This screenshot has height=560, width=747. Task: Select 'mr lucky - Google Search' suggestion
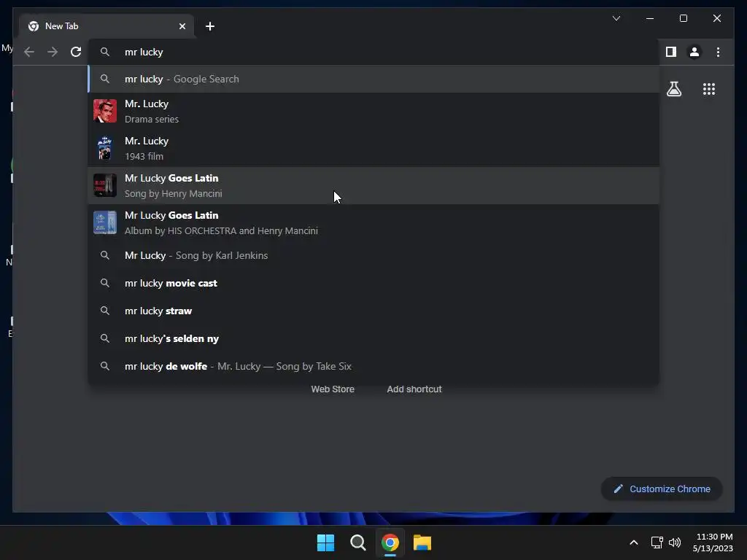tap(373, 79)
